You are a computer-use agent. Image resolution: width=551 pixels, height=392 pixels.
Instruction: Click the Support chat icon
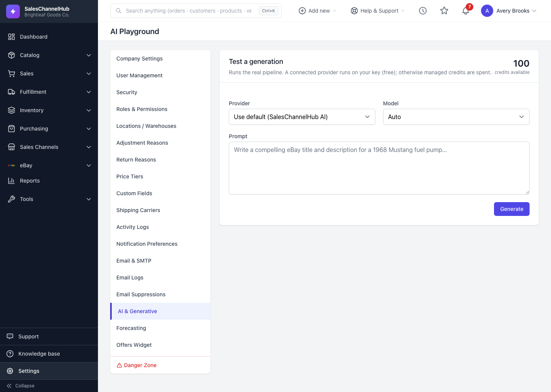click(10, 336)
